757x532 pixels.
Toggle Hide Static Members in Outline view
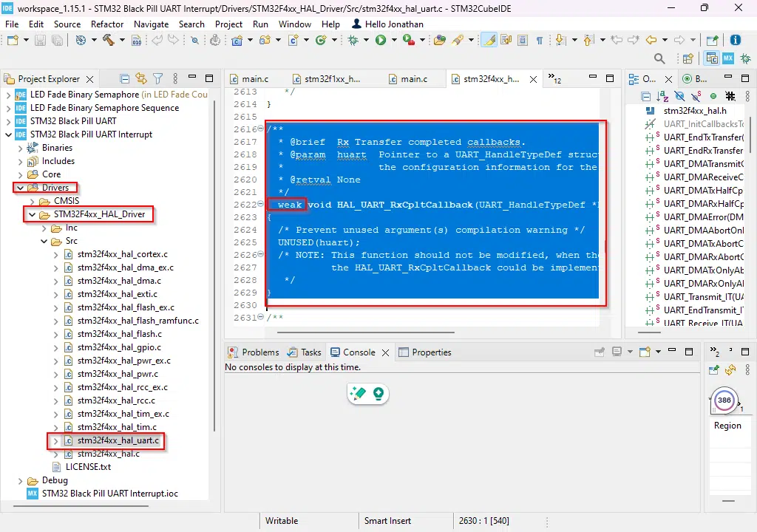[x=696, y=97]
